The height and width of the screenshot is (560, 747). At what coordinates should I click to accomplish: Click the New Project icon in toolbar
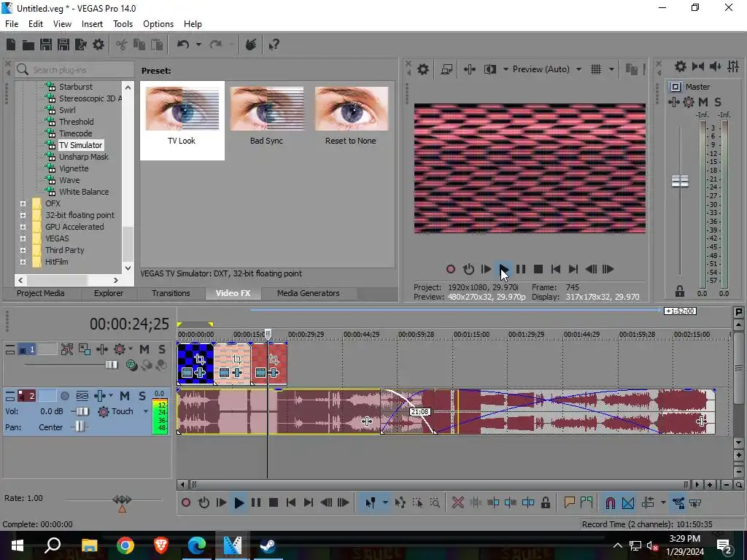[11, 44]
